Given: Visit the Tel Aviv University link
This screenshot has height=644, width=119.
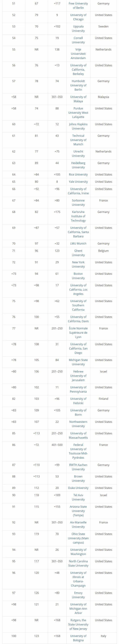Looking at the screenshot, I should pyautogui.click(x=78, y=497).
